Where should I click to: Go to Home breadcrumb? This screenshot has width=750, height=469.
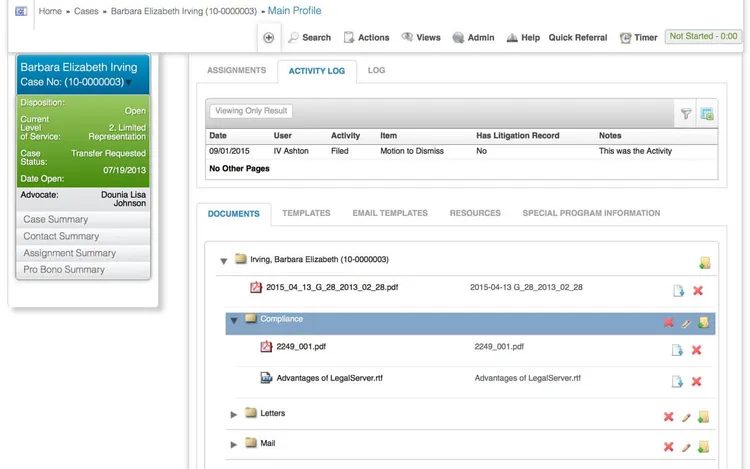click(50, 11)
